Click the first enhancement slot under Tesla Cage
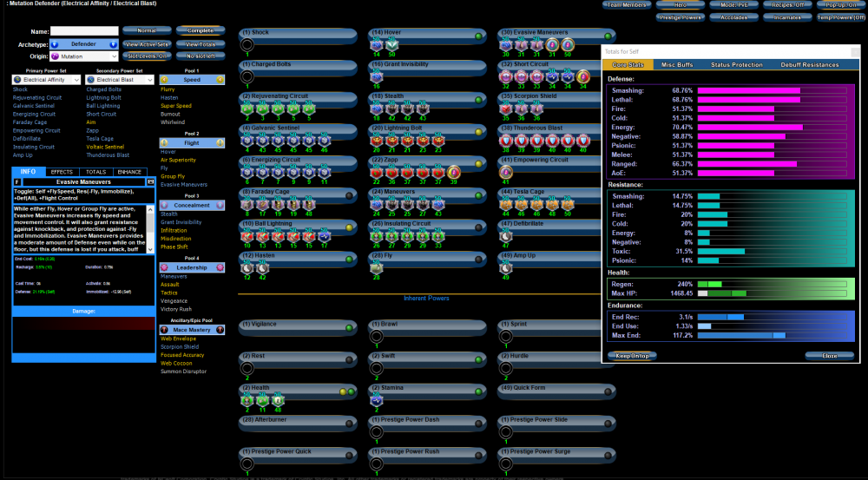The width and height of the screenshot is (868, 480). pos(506,204)
